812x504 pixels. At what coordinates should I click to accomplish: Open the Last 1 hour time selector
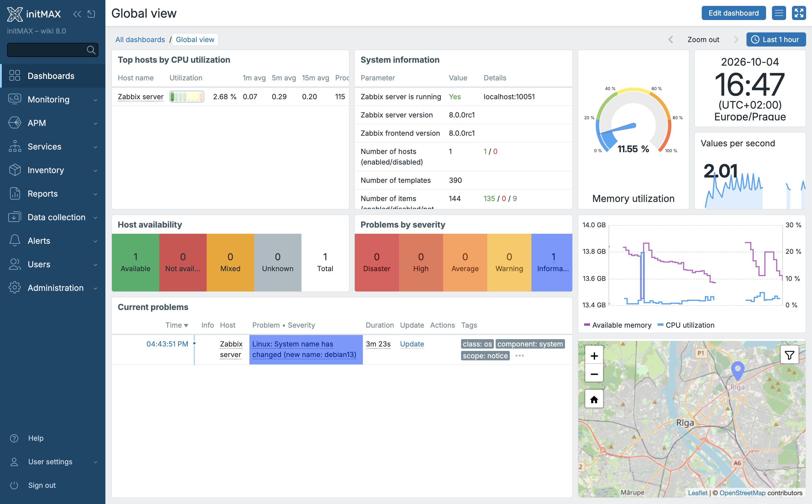776,40
